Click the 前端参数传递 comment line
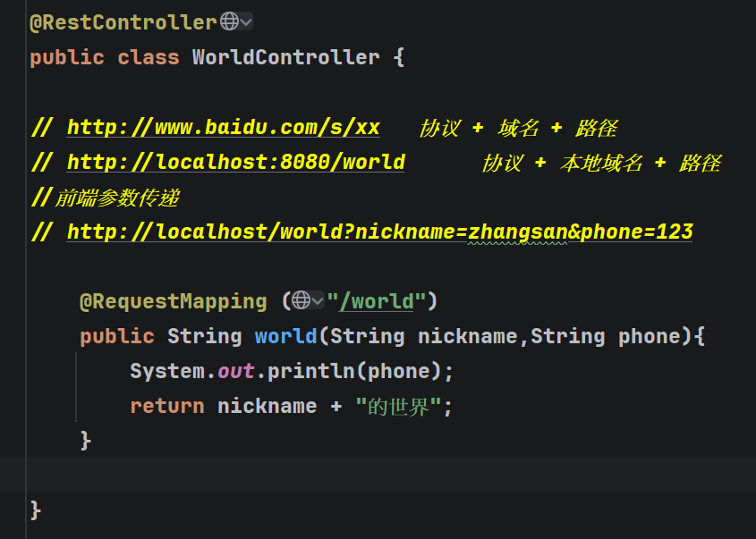The width and height of the screenshot is (756, 539). pyautogui.click(x=105, y=198)
